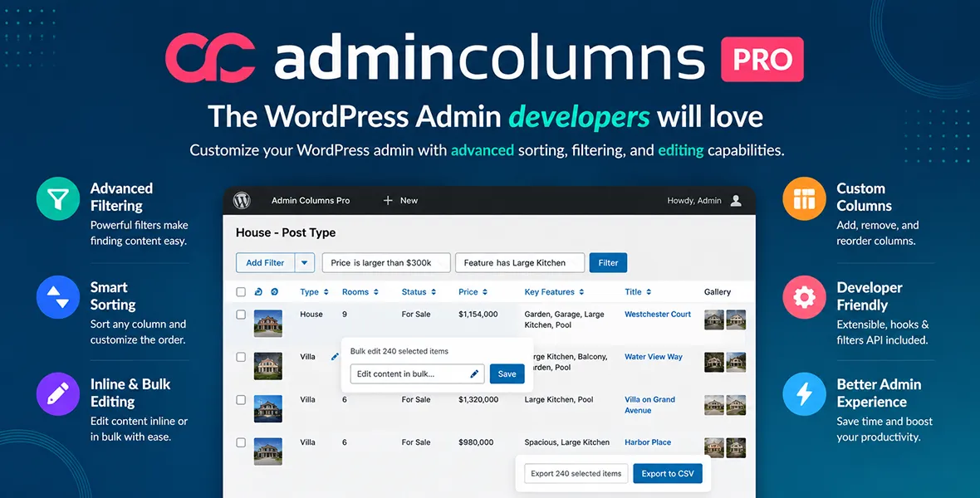Click the PRO badge
The image size is (980, 498).
point(762,60)
